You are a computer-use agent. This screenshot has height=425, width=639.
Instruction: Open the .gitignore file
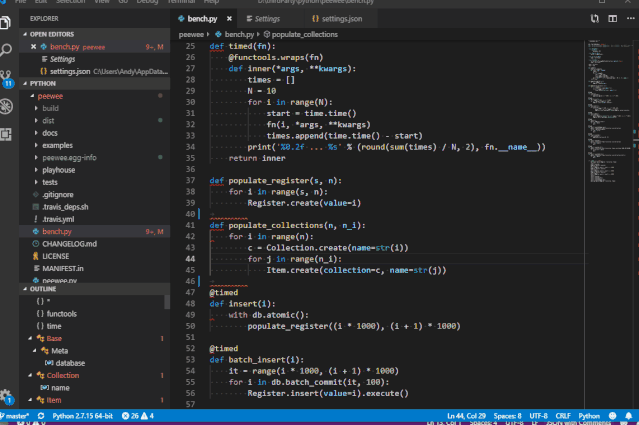(x=58, y=194)
